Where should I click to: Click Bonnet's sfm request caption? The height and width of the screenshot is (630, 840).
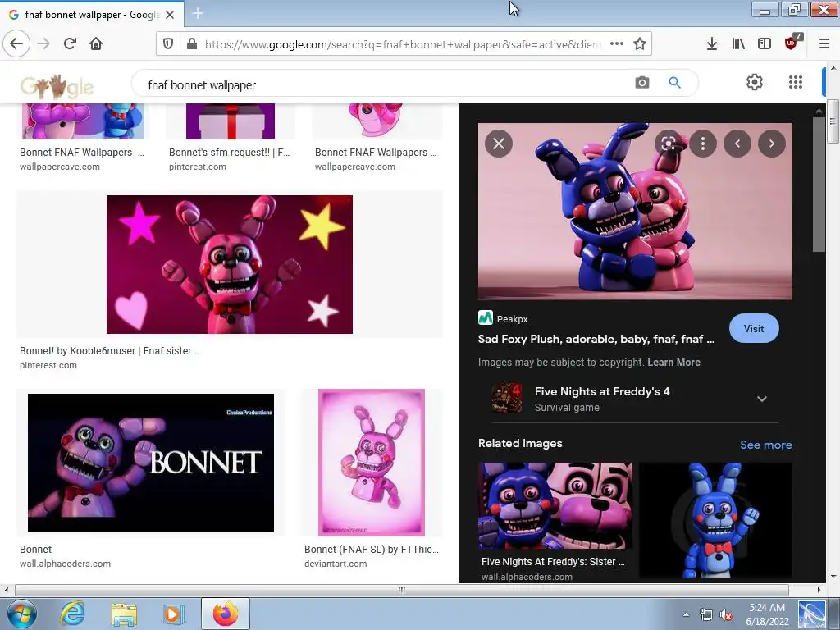tap(230, 153)
